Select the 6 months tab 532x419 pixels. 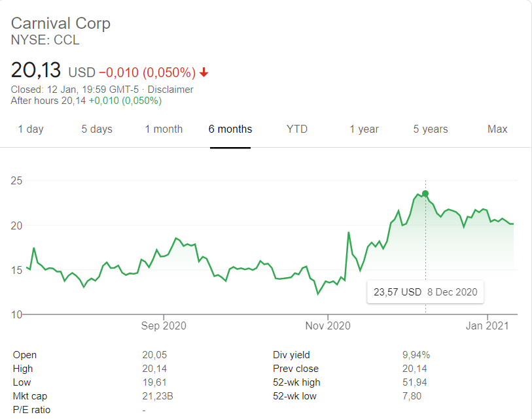click(x=230, y=129)
